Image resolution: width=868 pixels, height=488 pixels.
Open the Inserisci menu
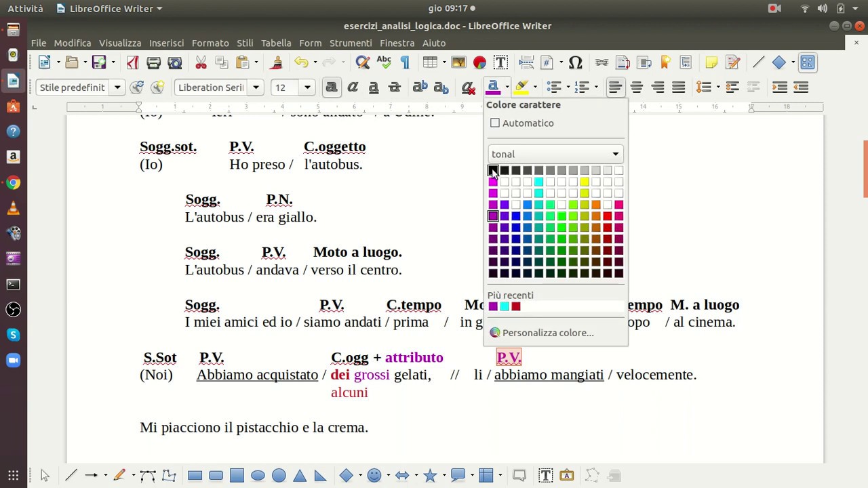click(166, 43)
